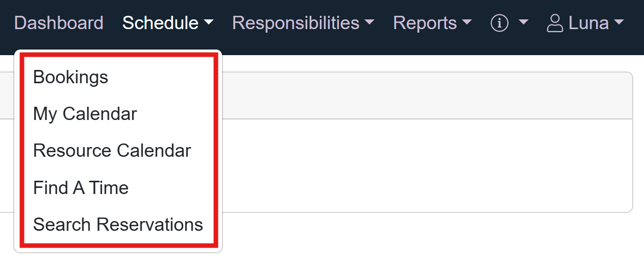Collapse the Schedule menu via its caret
The width and height of the screenshot is (644, 265).
click(x=208, y=23)
